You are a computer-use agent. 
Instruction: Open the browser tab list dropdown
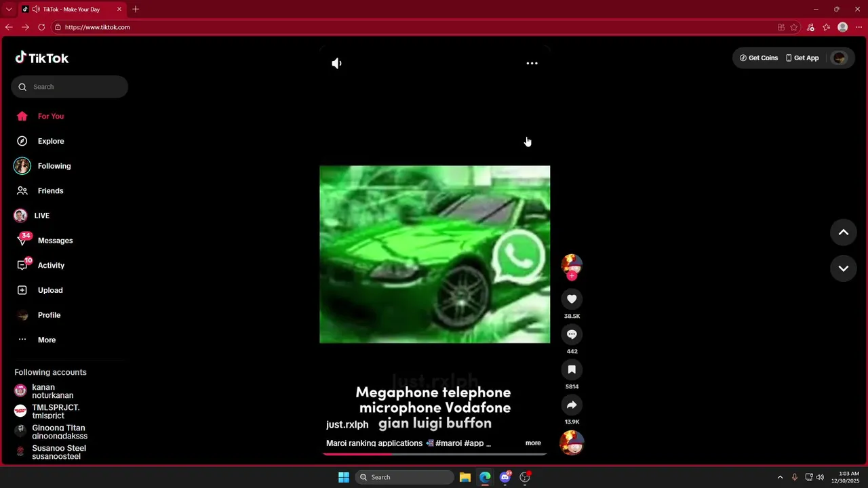click(9, 9)
